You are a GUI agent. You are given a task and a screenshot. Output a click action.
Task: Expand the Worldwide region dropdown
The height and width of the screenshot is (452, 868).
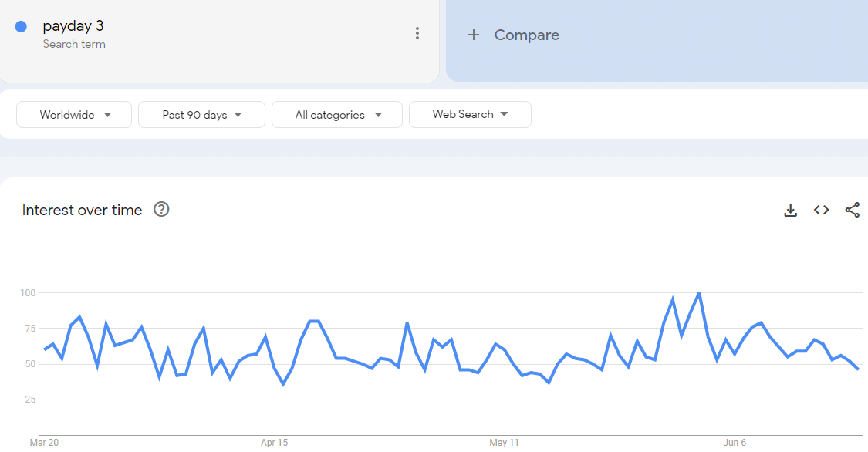click(74, 114)
